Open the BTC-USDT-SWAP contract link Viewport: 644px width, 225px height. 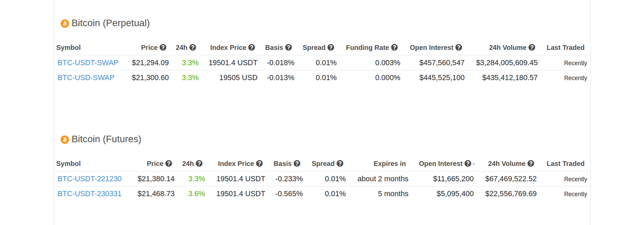point(88,63)
